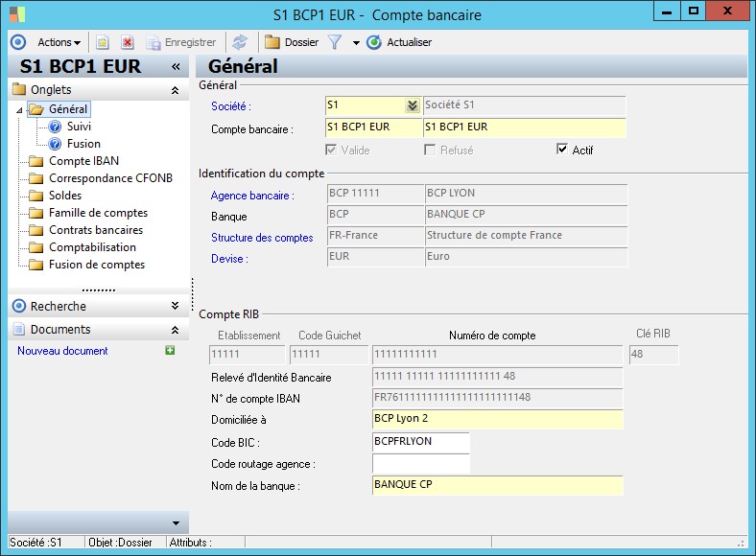This screenshot has width=756, height=556.
Task: Open the Société dropdown list
Action: tap(412, 105)
